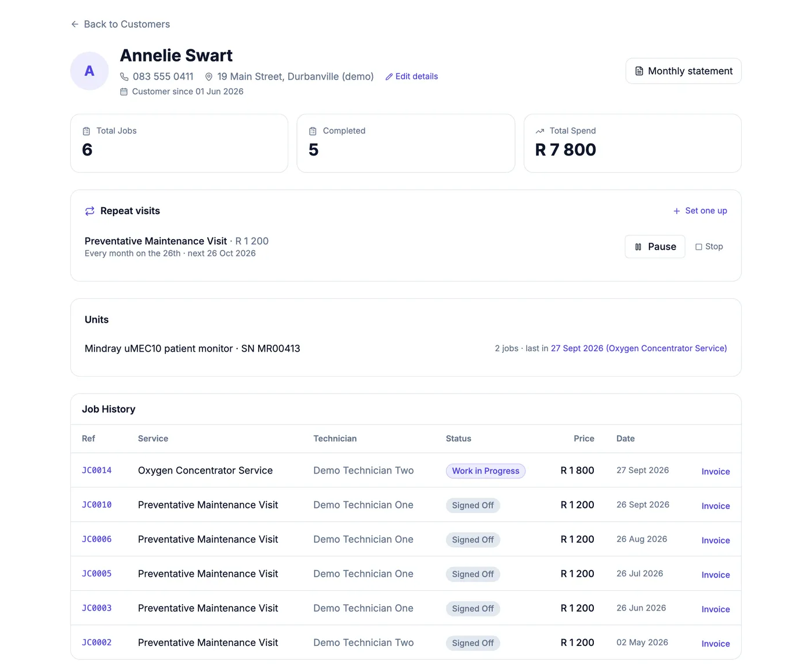The width and height of the screenshot is (812, 668).
Task: Click the Work in Progress status badge
Action: (x=485, y=471)
